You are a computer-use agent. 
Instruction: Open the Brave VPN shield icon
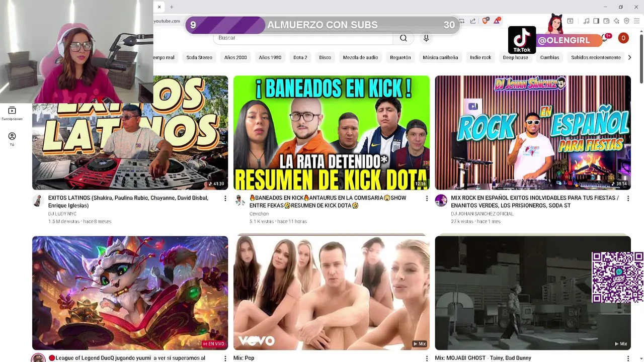pyautogui.click(x=626, y=21)
